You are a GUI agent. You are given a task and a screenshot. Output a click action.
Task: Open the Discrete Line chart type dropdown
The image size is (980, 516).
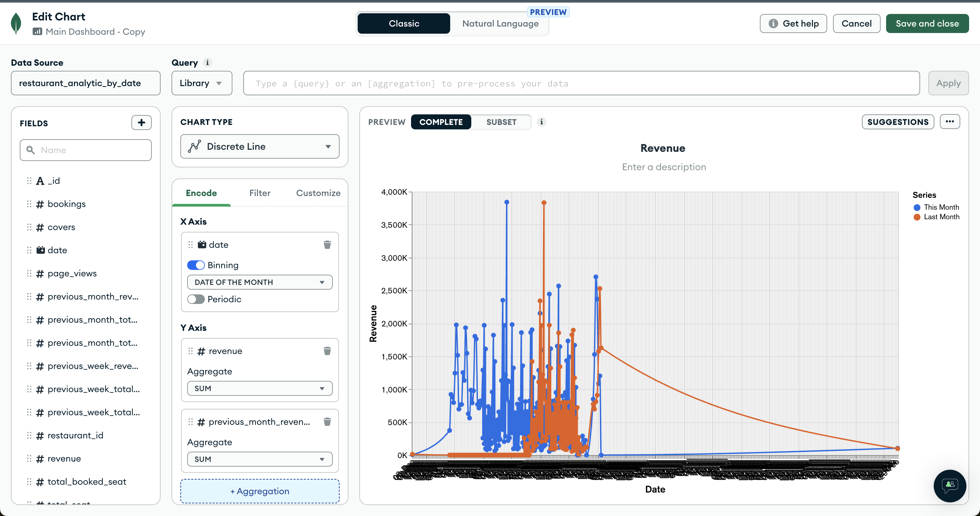pos(259,146)
